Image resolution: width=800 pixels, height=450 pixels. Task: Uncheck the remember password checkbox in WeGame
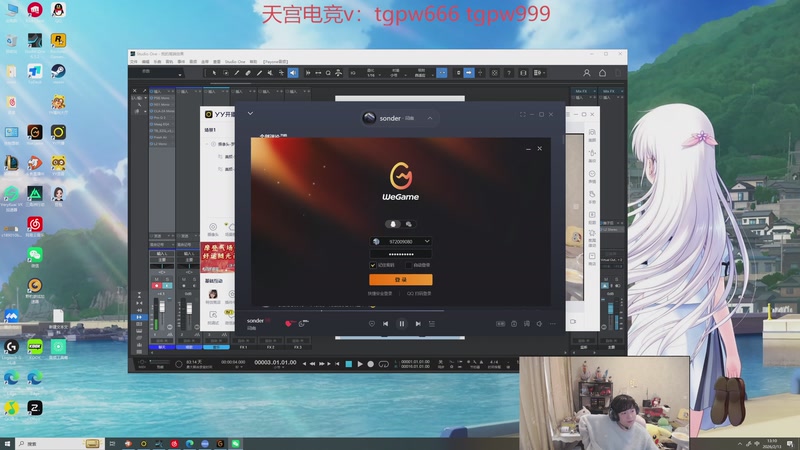372,265
